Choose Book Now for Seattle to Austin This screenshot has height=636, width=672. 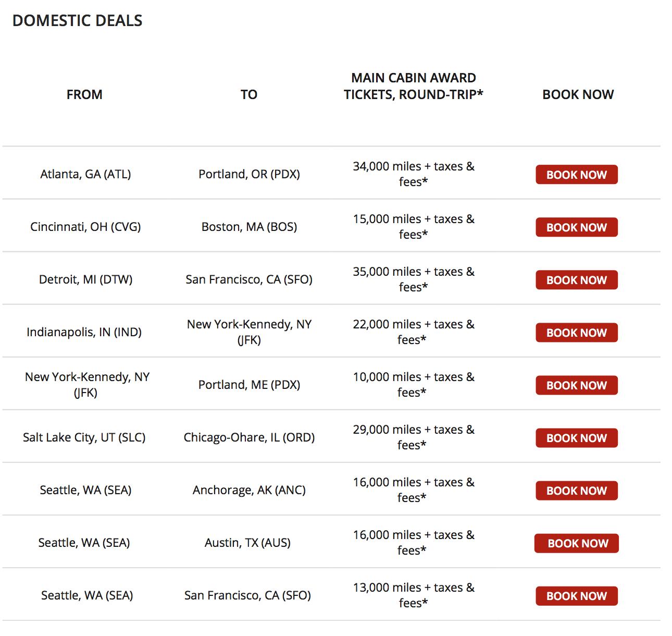tap(577, 543)
